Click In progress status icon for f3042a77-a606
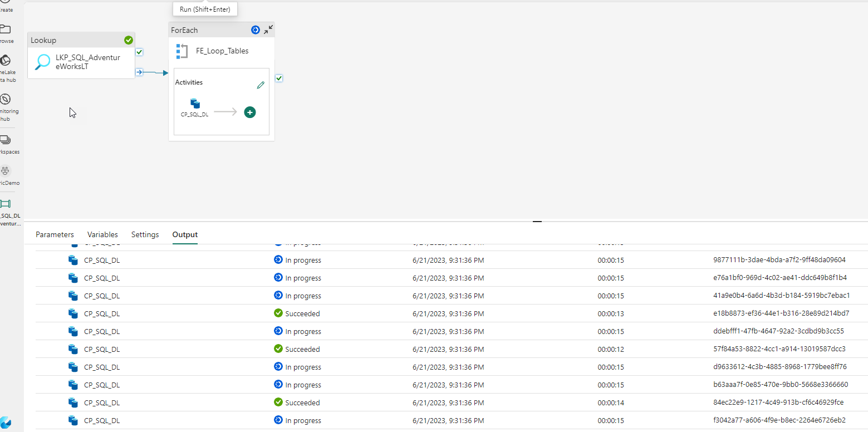Image resolution: width=868 pixels, height=432 pixels. (278, 420)
